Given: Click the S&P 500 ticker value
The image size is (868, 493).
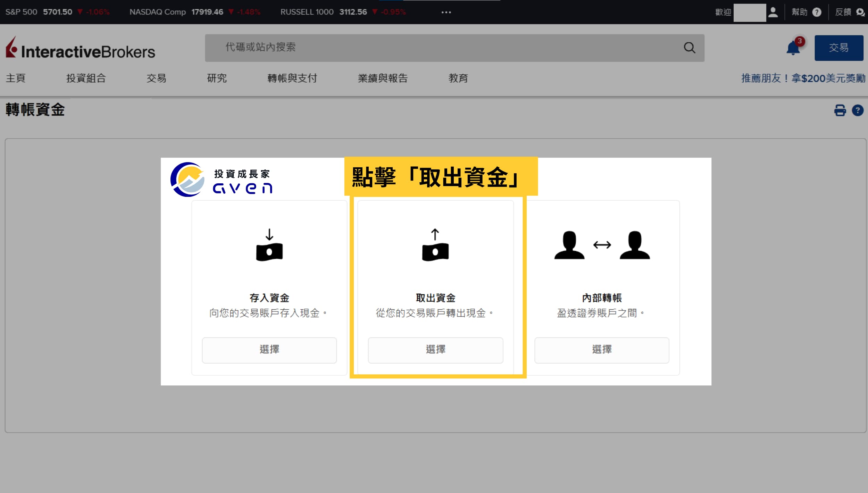Looking at the screenshot, I should tap(58, 12).
